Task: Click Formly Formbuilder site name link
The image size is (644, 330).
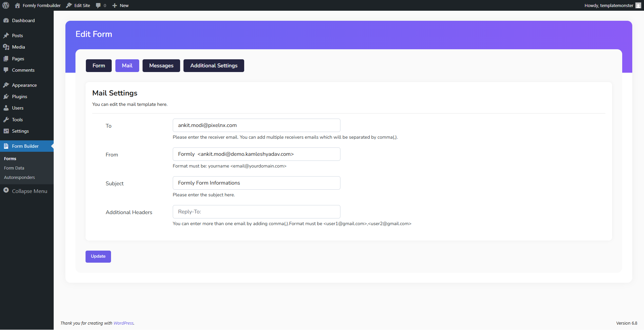Action: 42,5
